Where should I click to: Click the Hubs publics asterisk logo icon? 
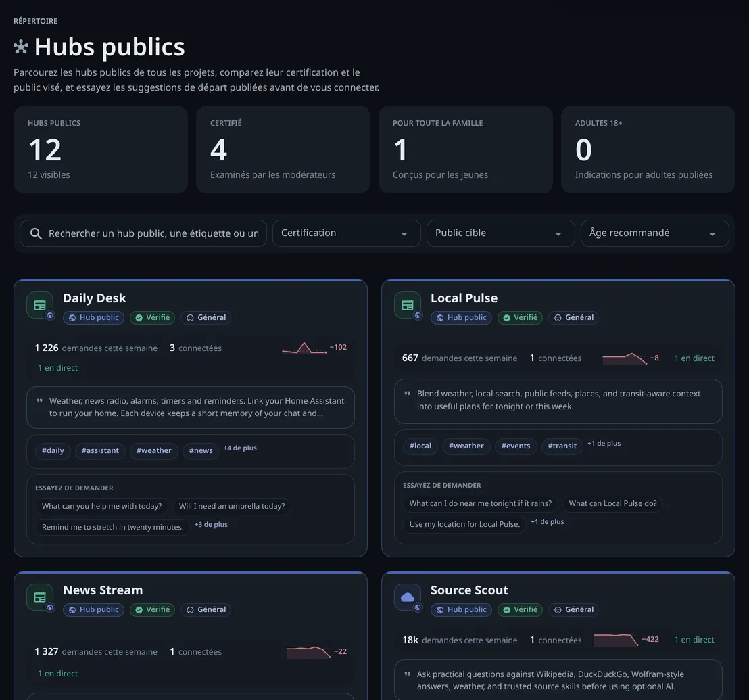(x=21, y=47)
